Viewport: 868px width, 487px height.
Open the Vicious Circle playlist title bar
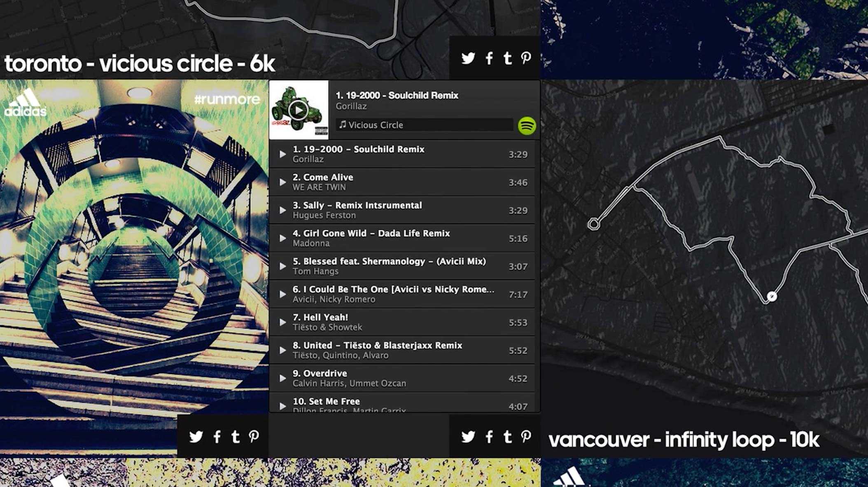click(425, 125)
